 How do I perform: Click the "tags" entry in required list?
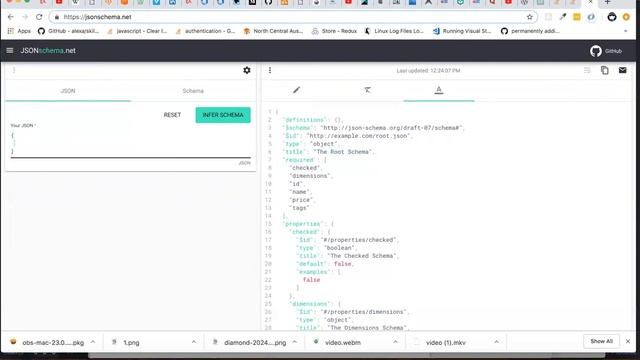click(299, 208)
